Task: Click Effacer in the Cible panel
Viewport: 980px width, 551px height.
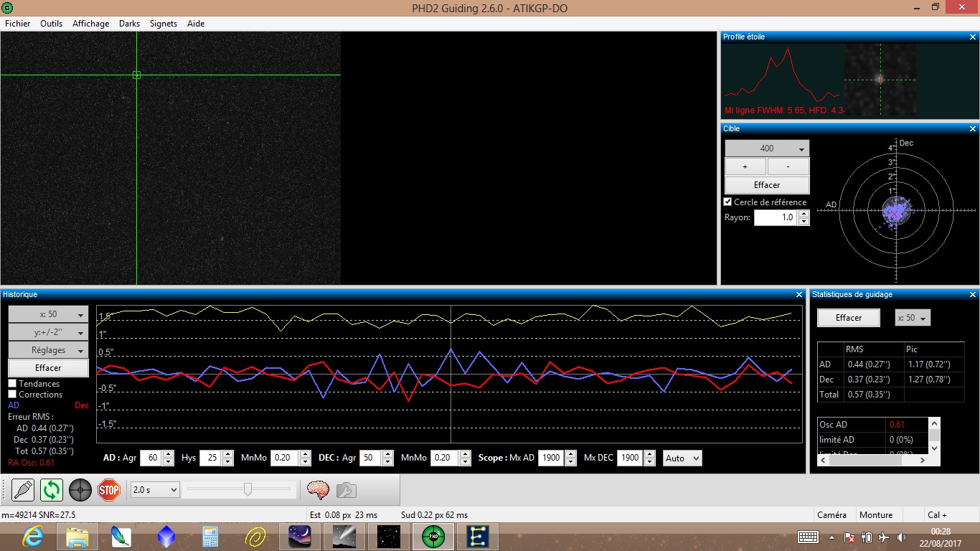Action: click(767, 185)
